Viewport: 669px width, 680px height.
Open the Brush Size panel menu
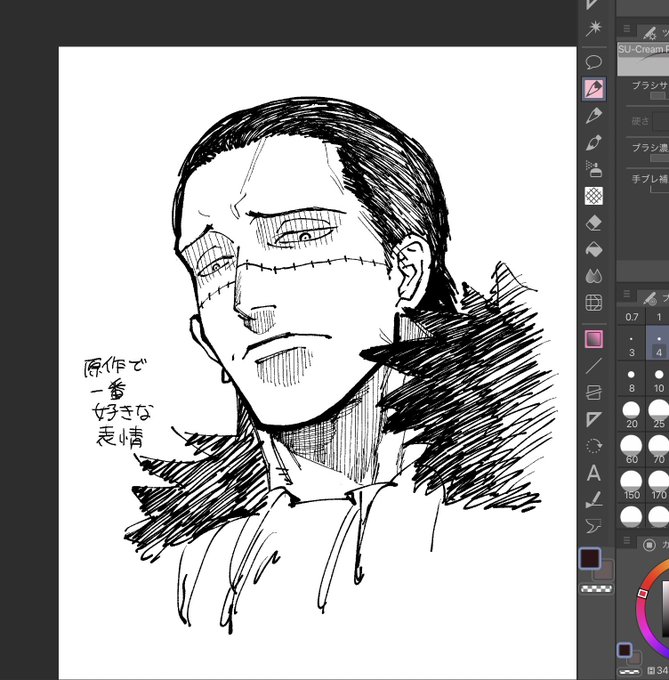coord(627,294)
